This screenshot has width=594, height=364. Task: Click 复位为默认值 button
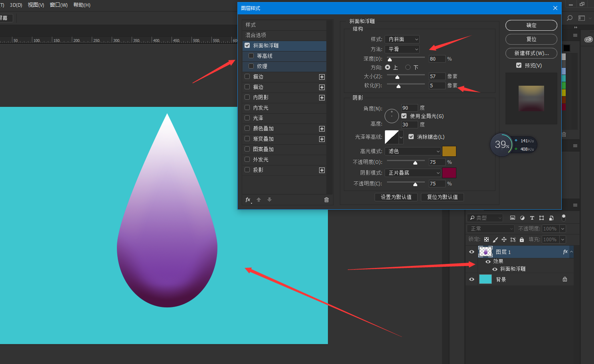pyautogui.click(x=442, y=197)
